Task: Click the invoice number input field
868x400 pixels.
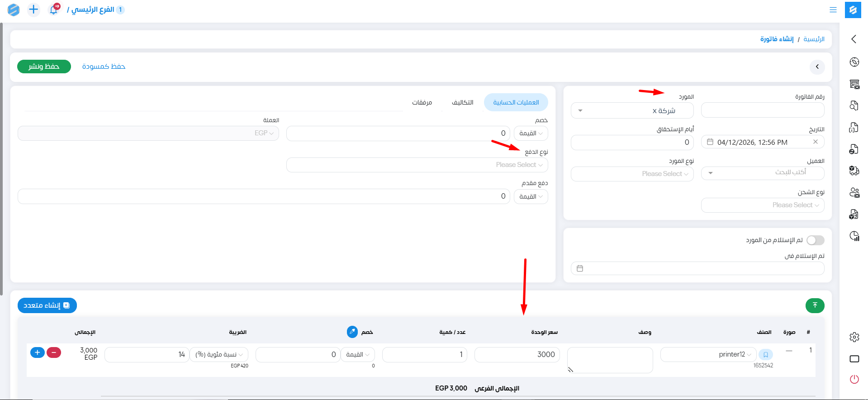Action: point(762,110)
